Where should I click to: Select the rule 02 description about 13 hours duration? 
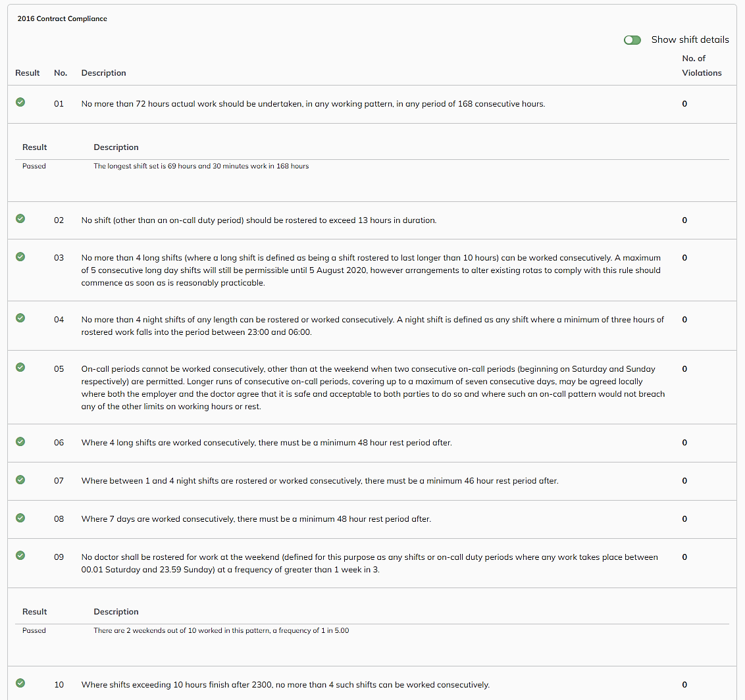tap(259, 220)
